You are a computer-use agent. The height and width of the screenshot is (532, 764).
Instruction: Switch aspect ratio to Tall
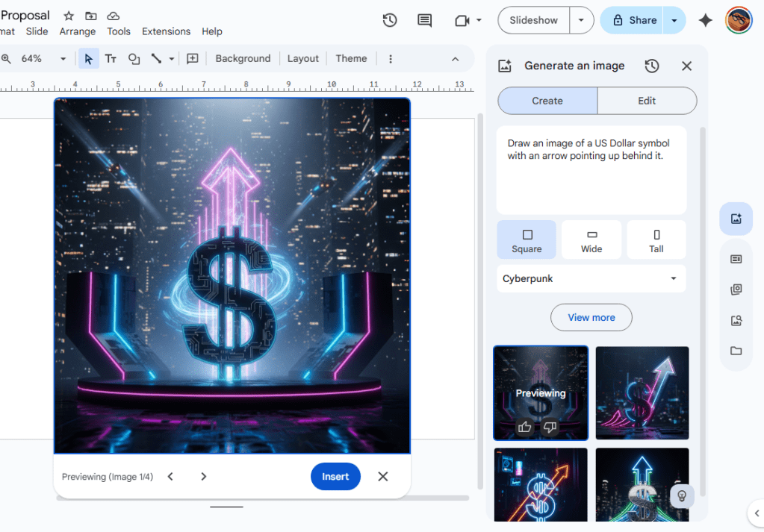coord(656,239)
